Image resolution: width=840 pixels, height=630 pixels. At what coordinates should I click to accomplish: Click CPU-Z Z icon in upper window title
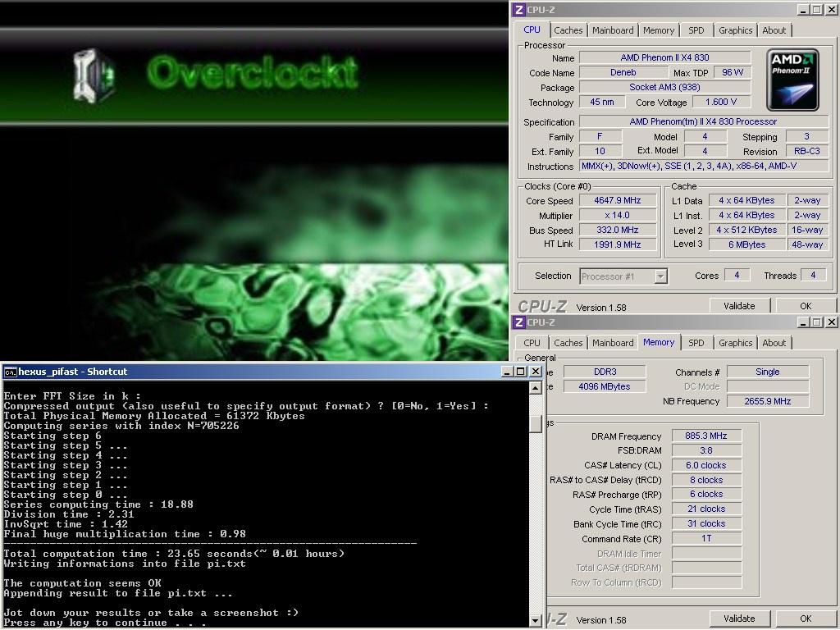click(518, 10)
